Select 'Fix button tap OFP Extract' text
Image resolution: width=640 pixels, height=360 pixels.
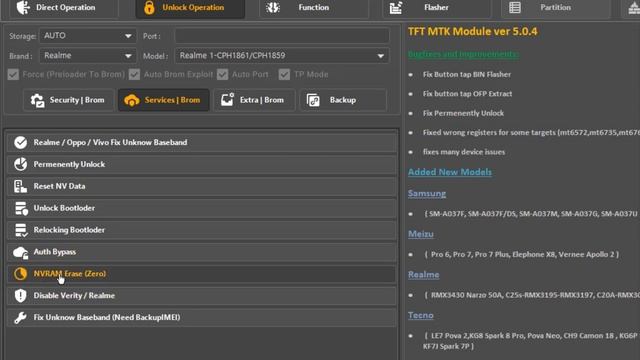(x=467, y=93)
